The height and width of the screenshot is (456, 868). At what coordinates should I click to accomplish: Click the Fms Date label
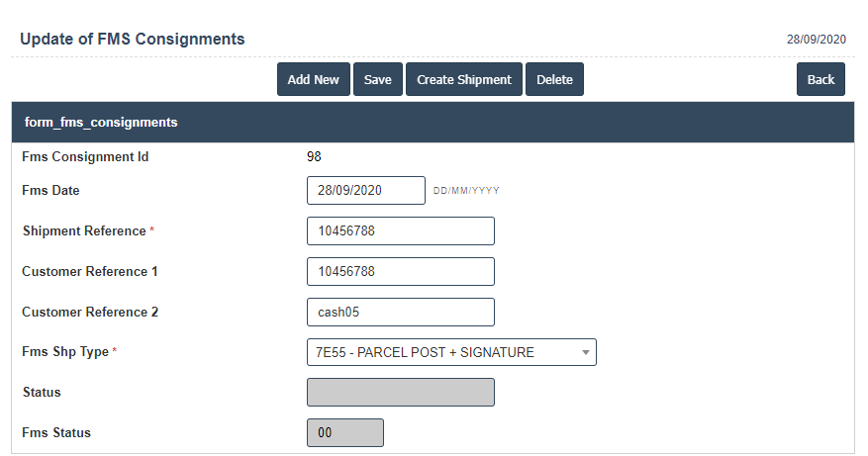click(x=50, y=190)
